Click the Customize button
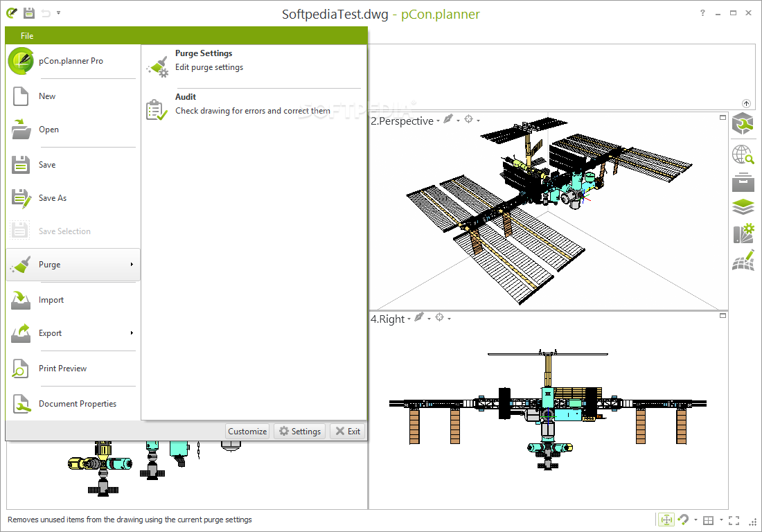This screenshot has height=532, width=762. [x=247, y=432]
